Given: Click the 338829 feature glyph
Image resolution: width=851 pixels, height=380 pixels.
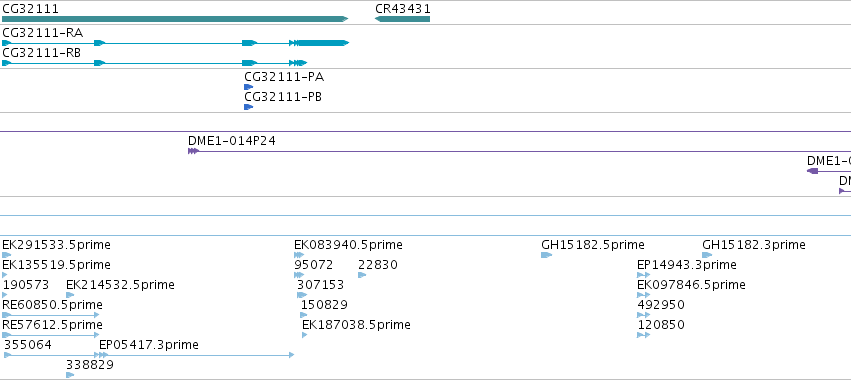Looking at the screenshot, I should click(70, 375).
